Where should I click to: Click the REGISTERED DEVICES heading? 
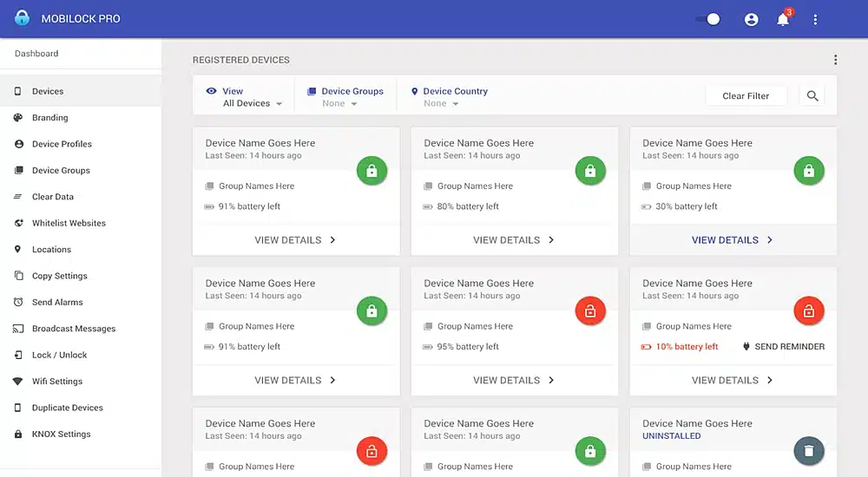click(240, 60)
